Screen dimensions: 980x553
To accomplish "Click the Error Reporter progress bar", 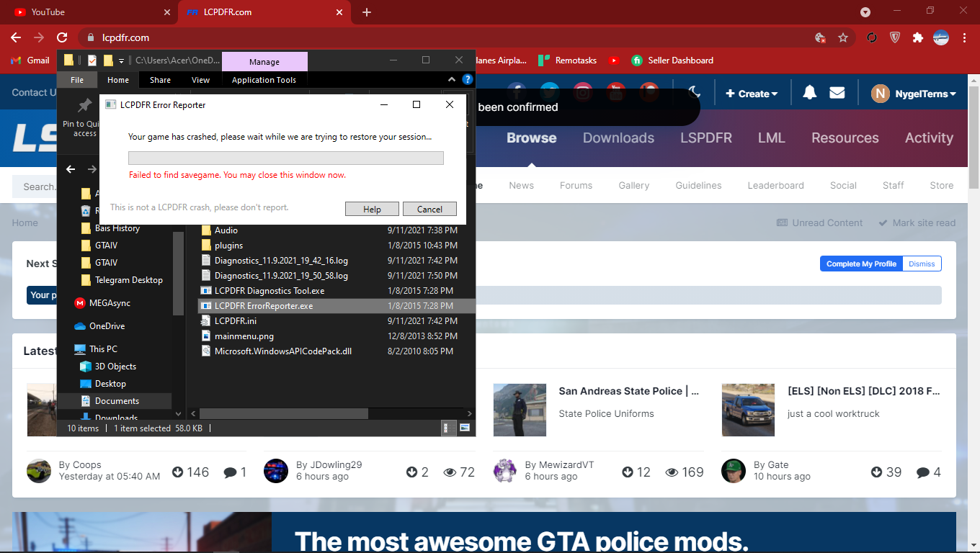I will [285, 158].
